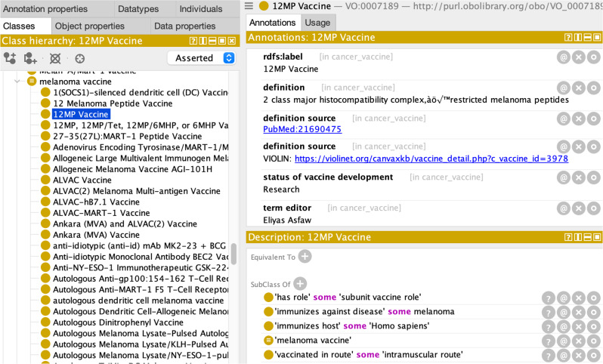Click the explain (?) icon for 'has role' axiom

[549, 298]
